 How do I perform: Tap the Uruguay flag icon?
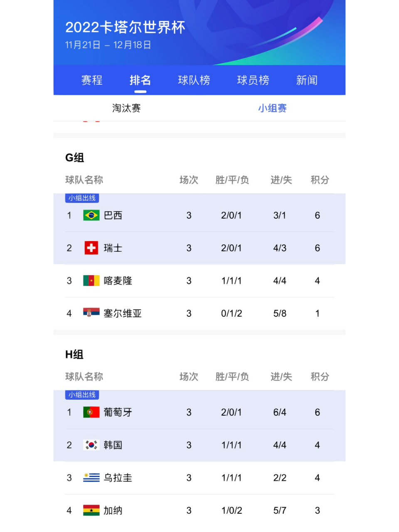(91, 478)
